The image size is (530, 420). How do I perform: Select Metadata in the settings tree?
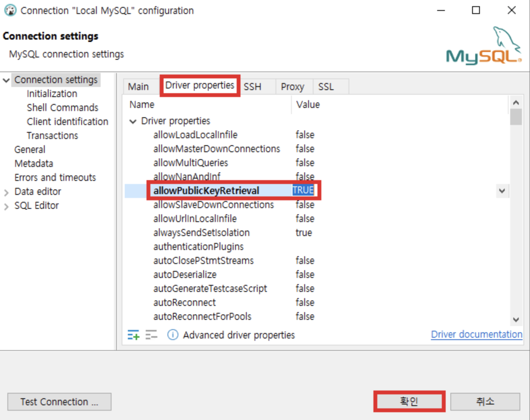34,163
